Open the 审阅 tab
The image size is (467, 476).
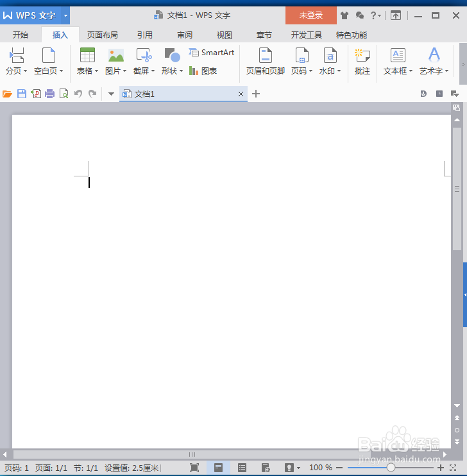[185, 35]
